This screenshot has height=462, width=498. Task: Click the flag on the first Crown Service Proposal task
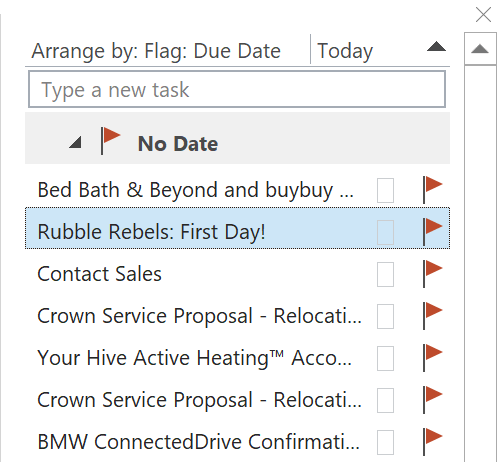click(432, 316)
